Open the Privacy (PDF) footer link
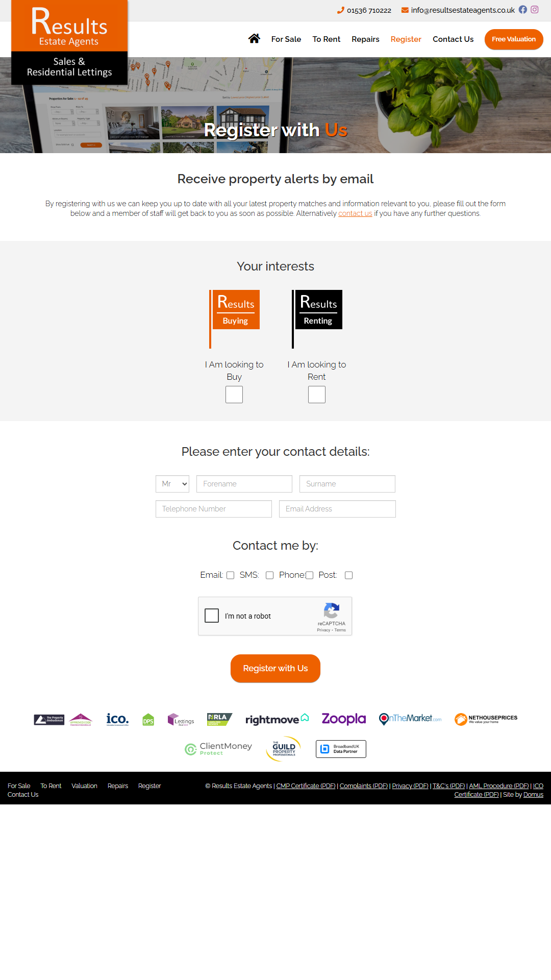 tap(410, 786)
